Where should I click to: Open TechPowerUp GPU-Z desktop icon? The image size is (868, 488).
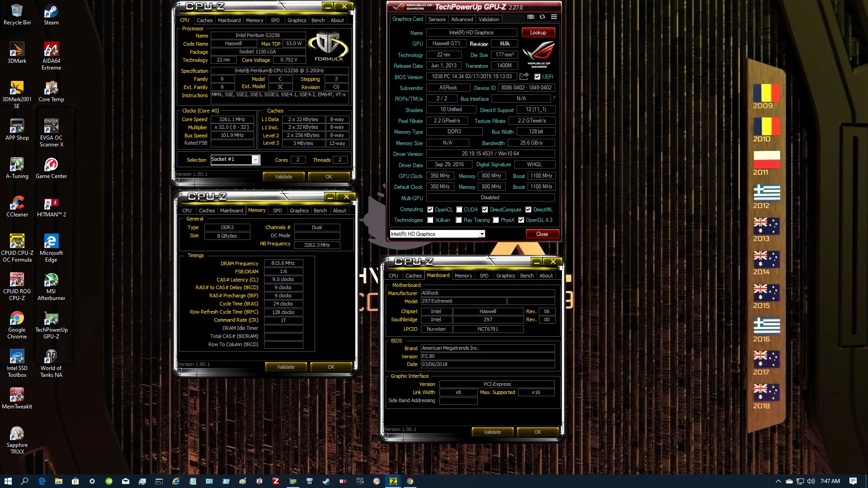(x=51, y=325)
